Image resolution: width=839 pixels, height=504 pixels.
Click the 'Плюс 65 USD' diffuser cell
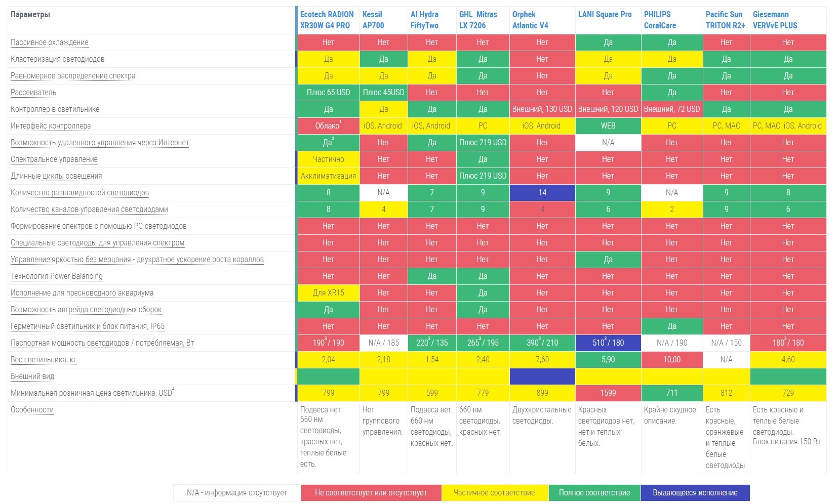click(x=328, y=93)
